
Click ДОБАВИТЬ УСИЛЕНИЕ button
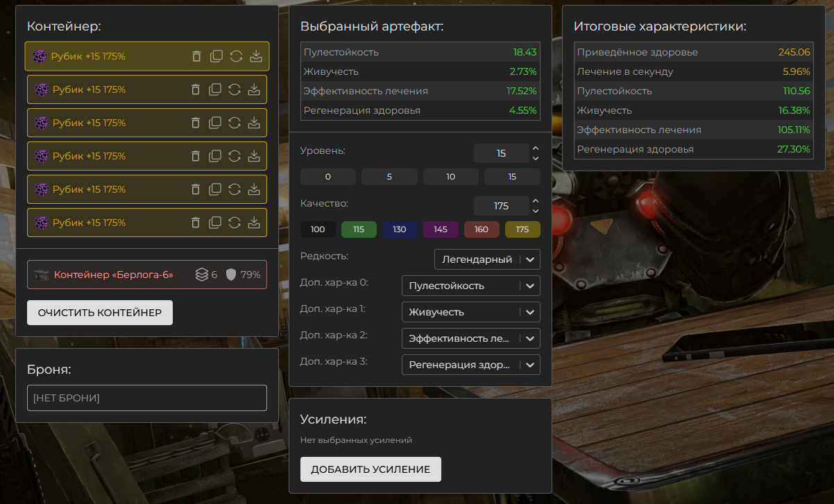point(371,469)
